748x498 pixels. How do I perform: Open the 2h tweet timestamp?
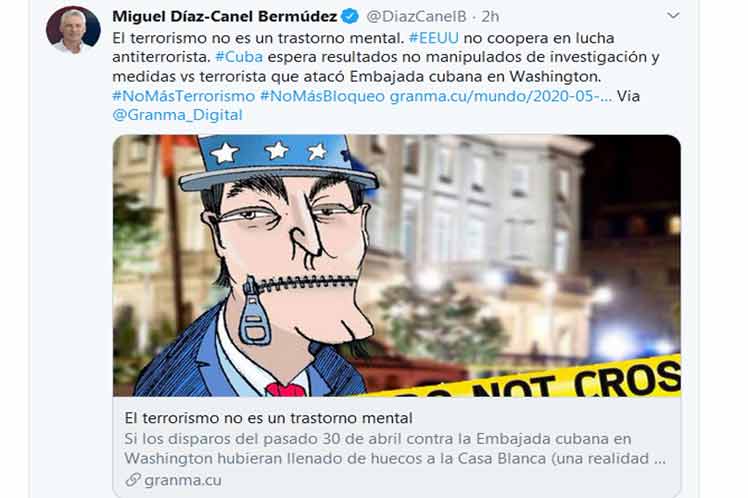coord(490,17)
